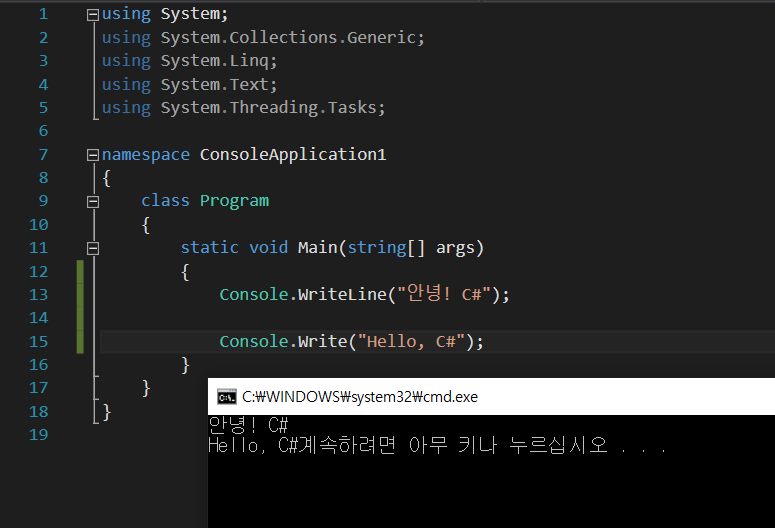
Task: Click the closing brace on line 18
Action: coord(107,412)
